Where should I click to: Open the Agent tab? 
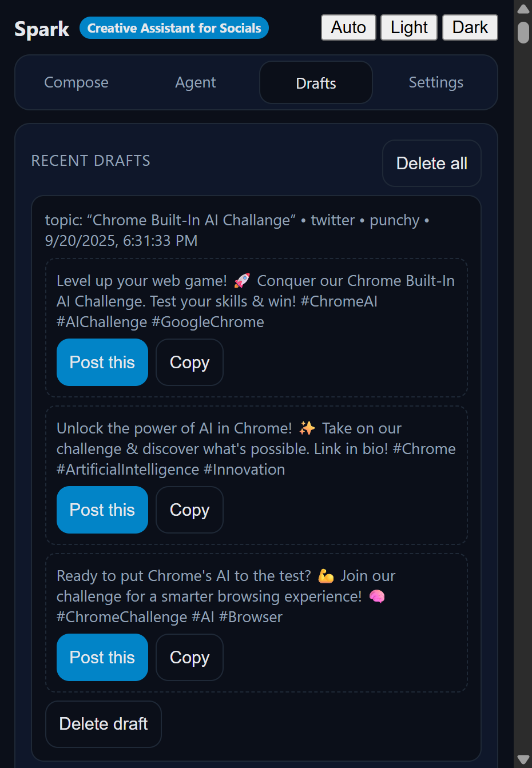pos(196,82)
